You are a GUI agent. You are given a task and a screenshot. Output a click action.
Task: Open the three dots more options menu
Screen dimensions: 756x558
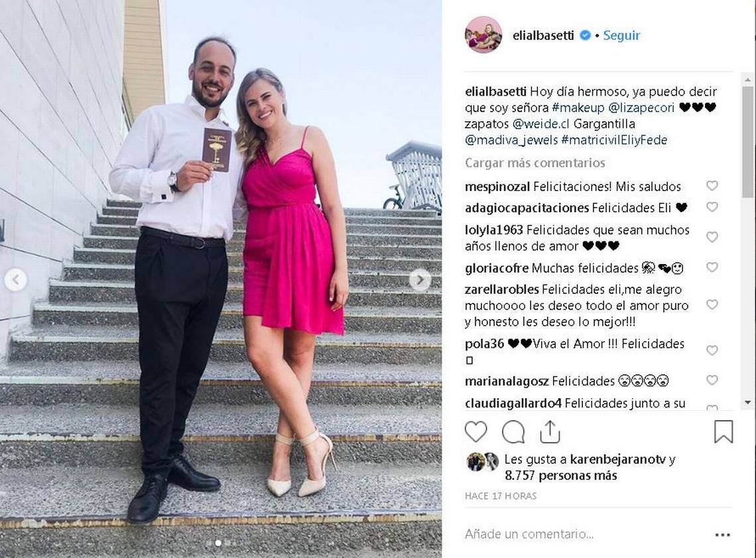[723, 534]
